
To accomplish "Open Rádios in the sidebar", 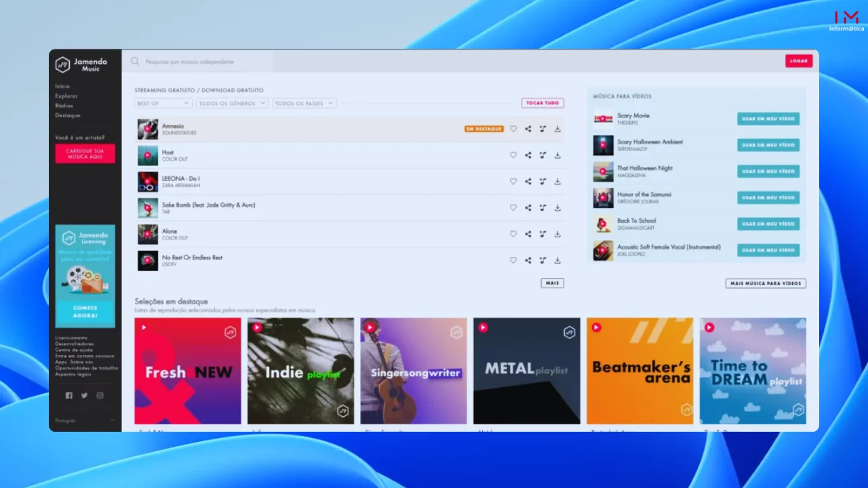I will 64,106.
